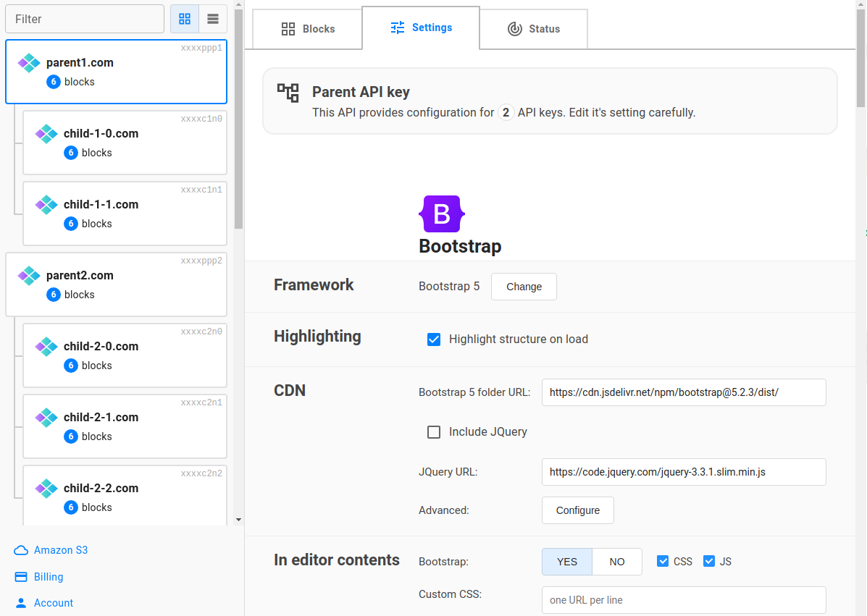Switch to the Settings tab

[421, 28]
